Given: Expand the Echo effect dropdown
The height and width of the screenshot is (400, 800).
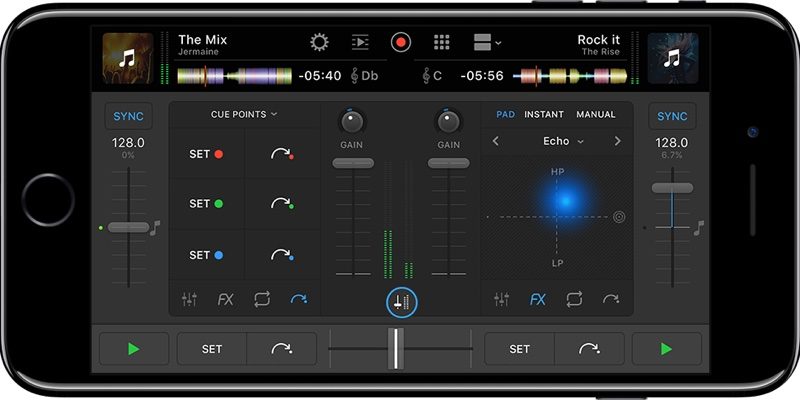Looking at the screenshot, I should (563, 141).
